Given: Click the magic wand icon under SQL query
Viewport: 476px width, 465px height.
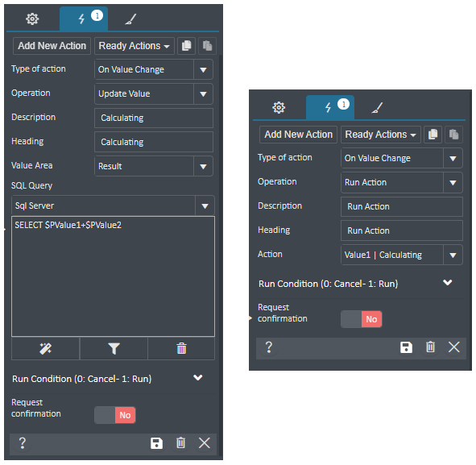Looking at the screenshot, I should [x=46, y=348].
